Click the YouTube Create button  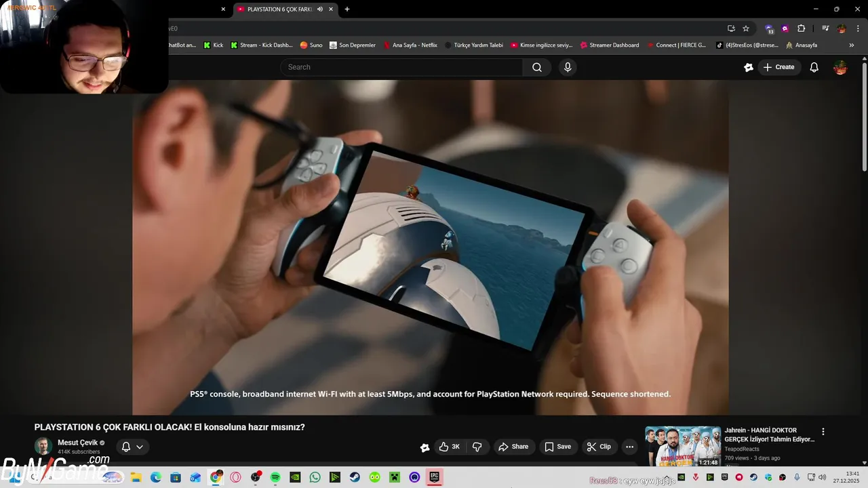(778, 67)
